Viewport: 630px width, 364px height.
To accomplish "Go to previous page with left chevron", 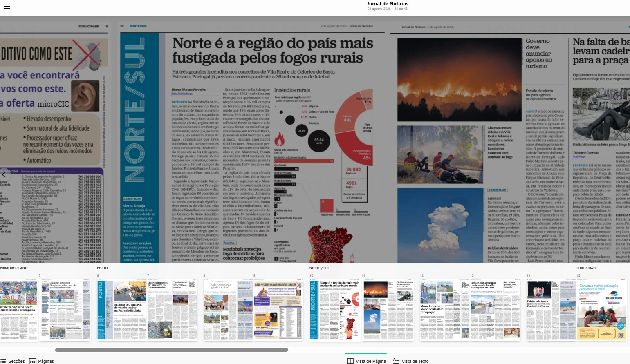I will (4, 175).
